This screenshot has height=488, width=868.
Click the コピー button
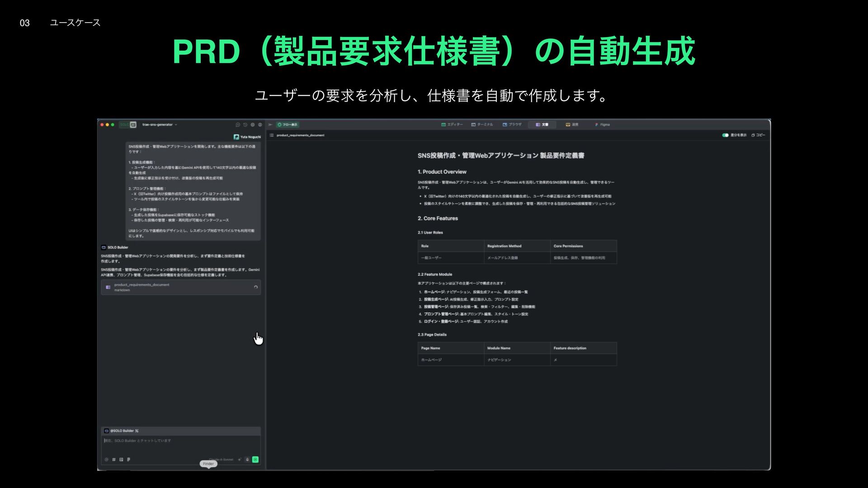(758, 135)
